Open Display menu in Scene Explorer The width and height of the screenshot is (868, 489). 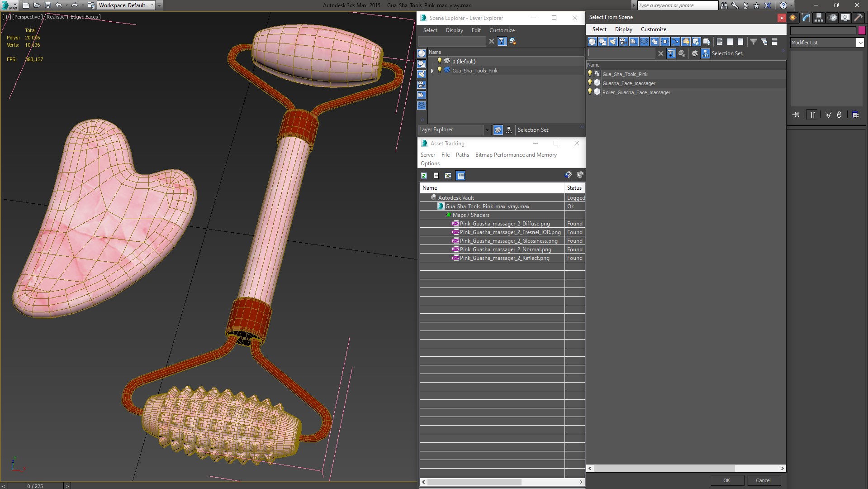point(454,30)
